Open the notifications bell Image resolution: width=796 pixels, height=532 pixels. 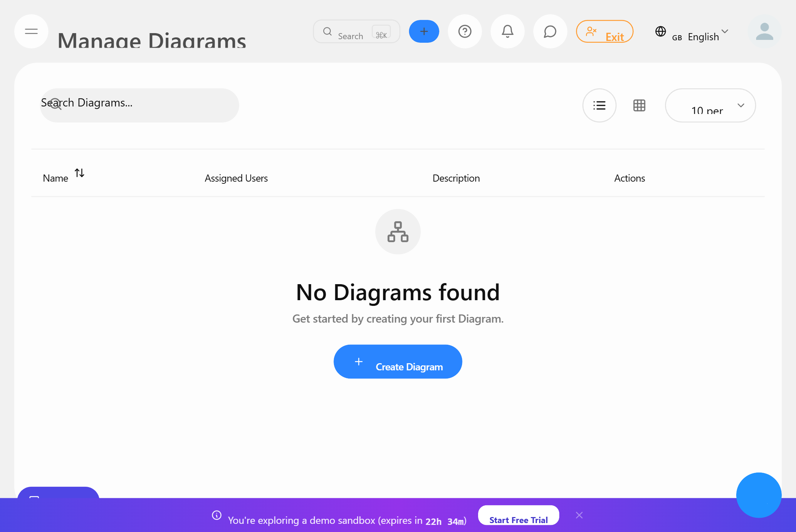point(508,31)
